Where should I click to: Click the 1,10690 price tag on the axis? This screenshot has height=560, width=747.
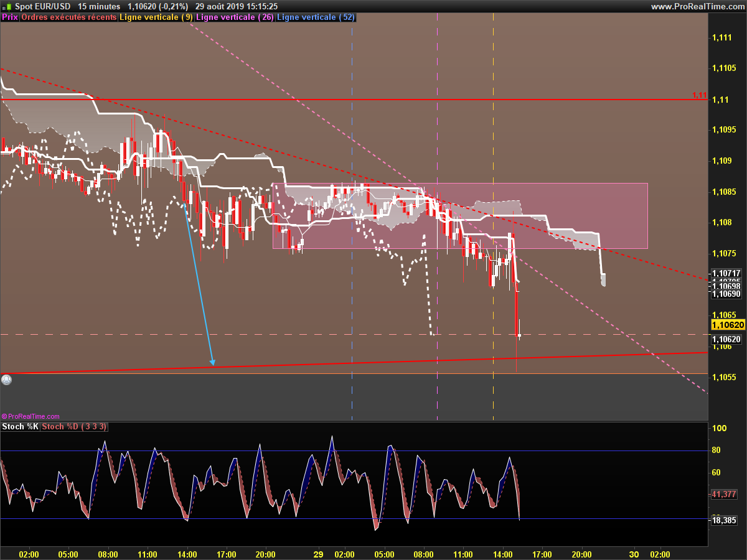tap(726, 294)
